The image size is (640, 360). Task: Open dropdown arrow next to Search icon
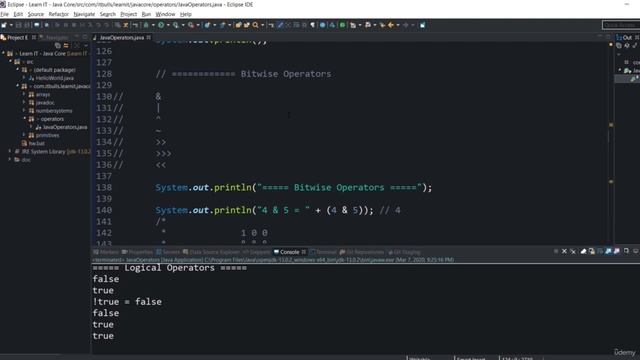[x=262, y=25]
